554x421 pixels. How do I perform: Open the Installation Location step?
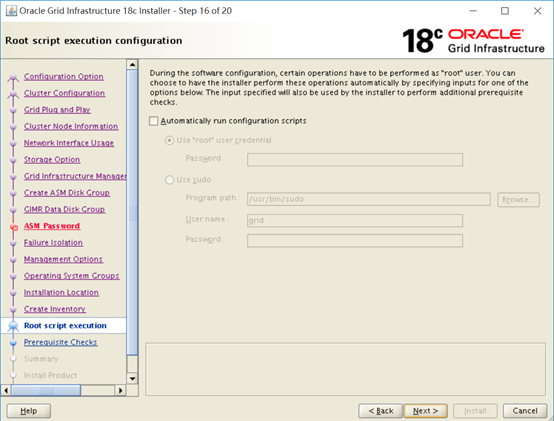click(61, 292)
